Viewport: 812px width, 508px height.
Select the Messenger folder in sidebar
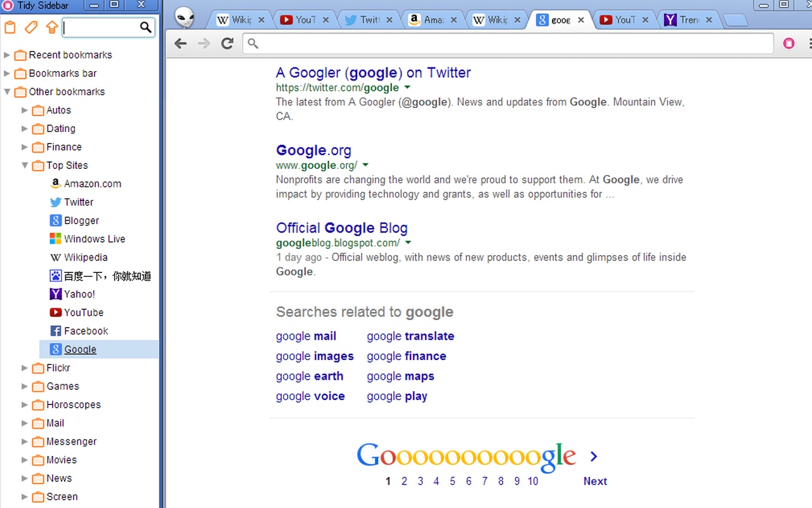tap(71, 442)
